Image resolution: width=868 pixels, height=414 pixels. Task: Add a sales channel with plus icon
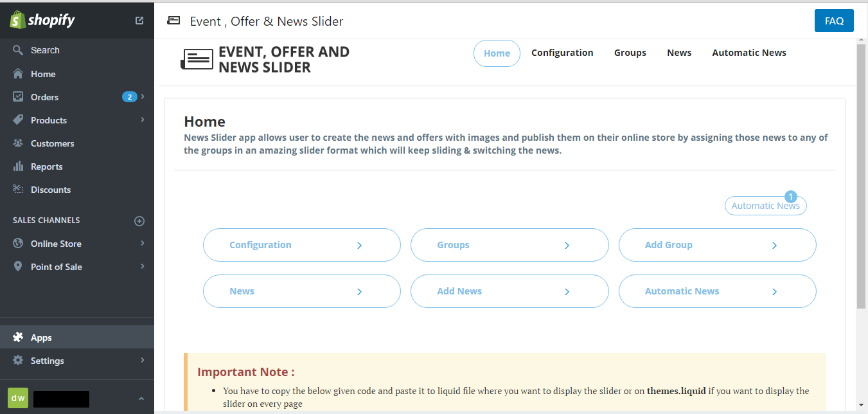pyautogui.click(x=139, y=221)
